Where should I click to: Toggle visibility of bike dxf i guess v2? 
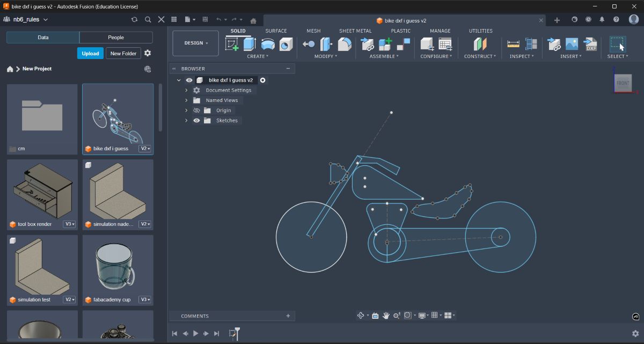click(189, 80)
